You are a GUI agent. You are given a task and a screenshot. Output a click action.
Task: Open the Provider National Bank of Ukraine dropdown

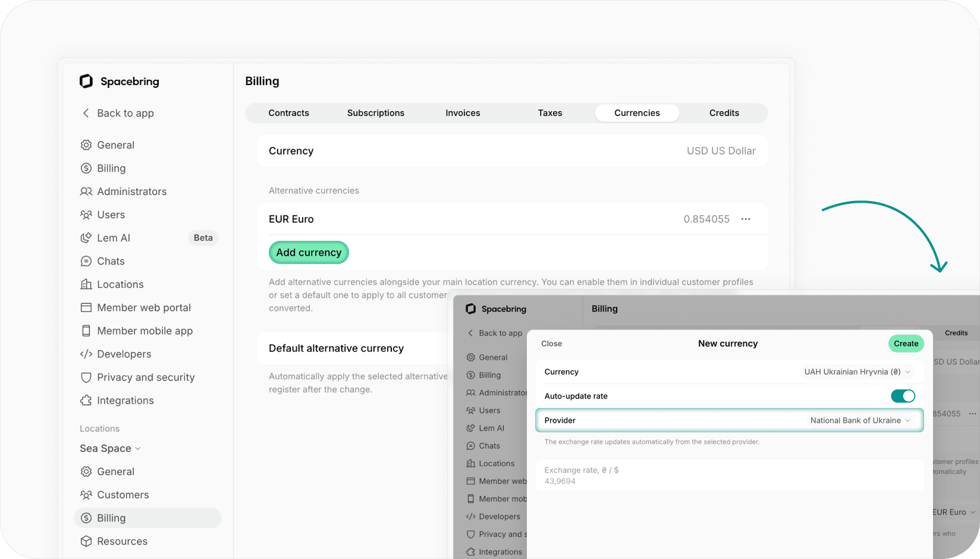(860, 420)
